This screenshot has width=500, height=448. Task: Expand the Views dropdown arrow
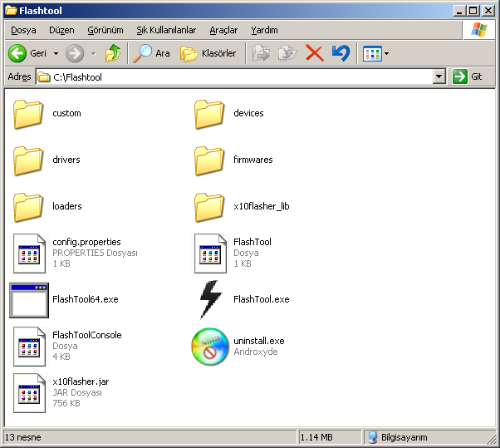point(386,53)
